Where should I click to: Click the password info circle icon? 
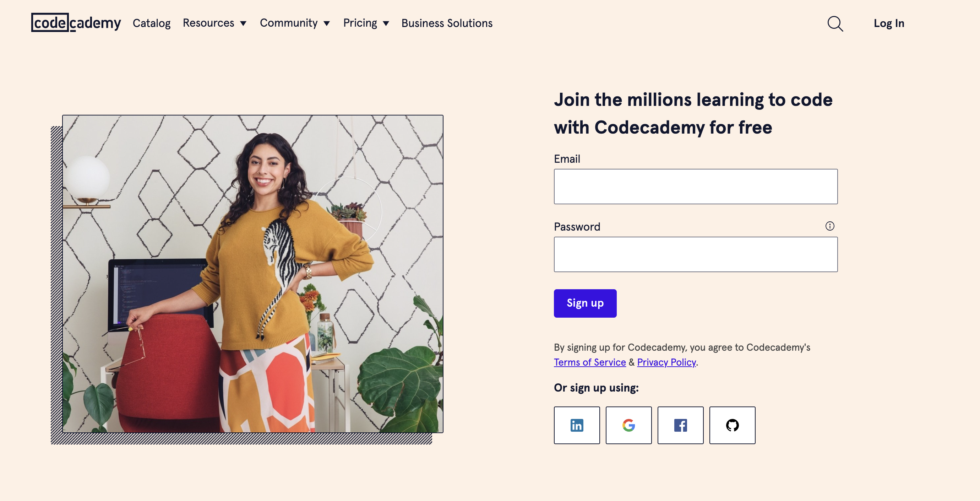pyautogui.click(x=829, y=226)
